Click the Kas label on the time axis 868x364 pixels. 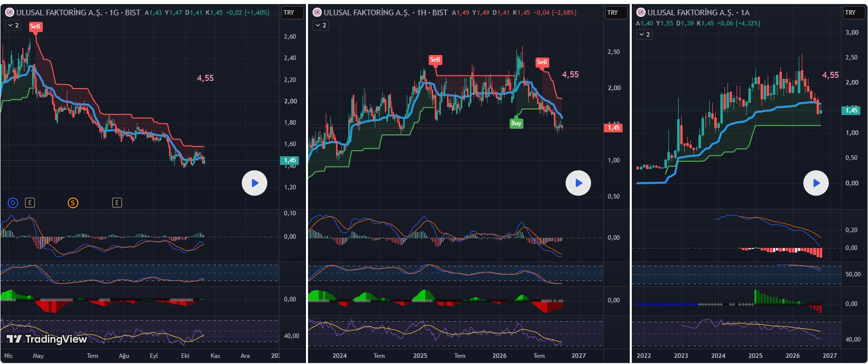pyautogui.click(x=215, y=356)
